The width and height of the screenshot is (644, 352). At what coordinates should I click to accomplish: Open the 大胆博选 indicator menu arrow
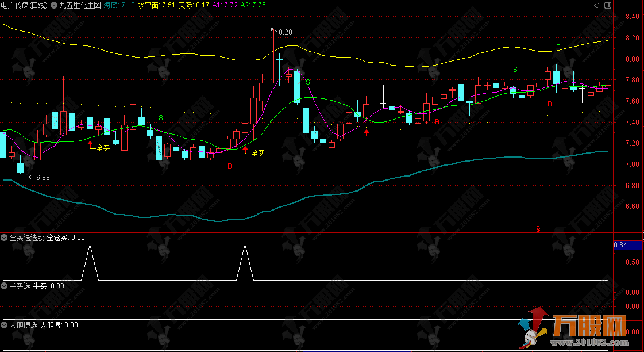click(5, 325)
